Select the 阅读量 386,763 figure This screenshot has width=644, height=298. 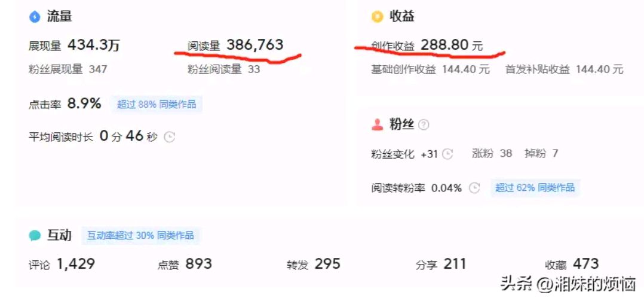(235, 45)
